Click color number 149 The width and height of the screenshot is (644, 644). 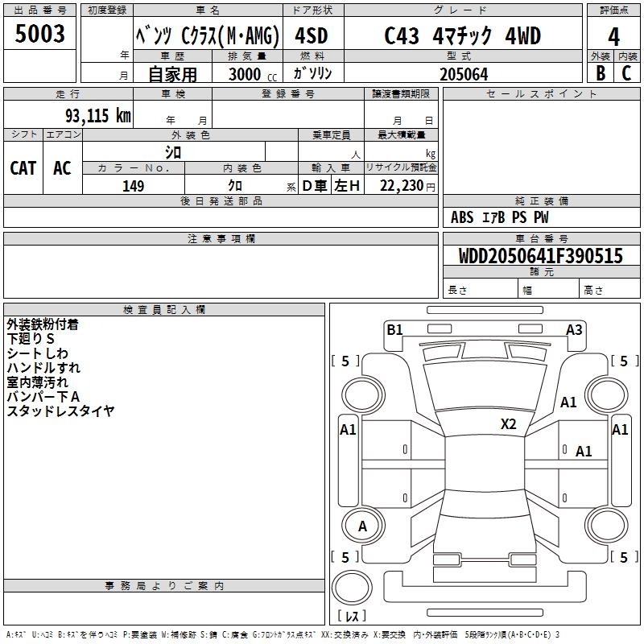(x=133, y=186)
